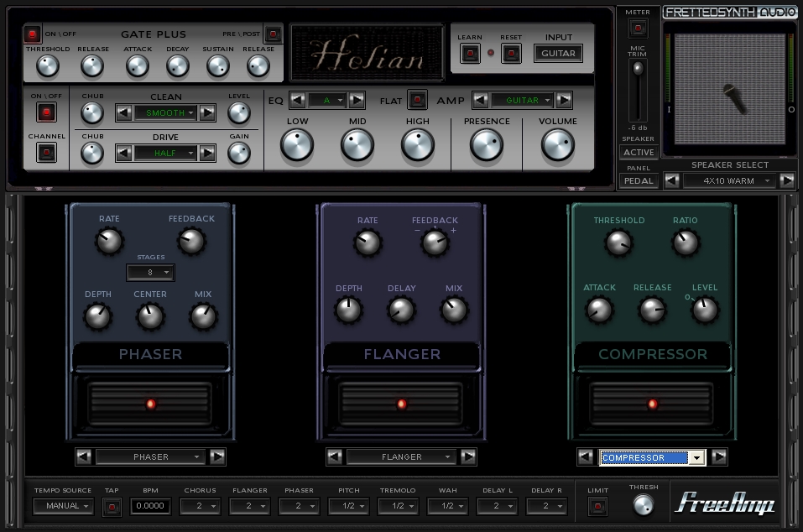Open the EQ A preset dropdown
Viewport: 803px width, 532px height.
click(327, 100)
